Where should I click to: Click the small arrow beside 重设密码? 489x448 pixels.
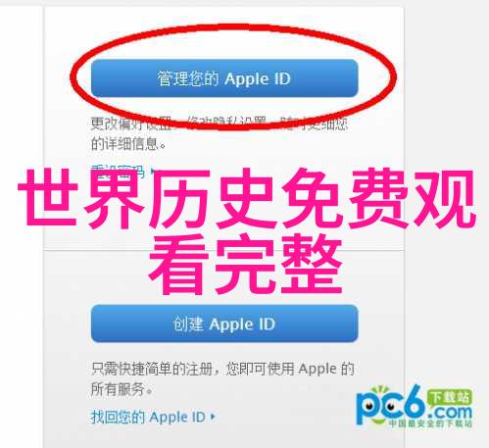152,170
